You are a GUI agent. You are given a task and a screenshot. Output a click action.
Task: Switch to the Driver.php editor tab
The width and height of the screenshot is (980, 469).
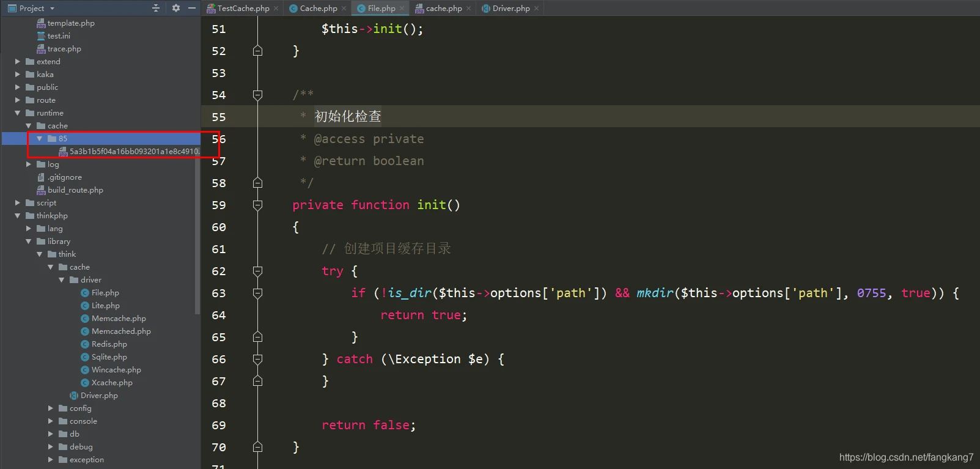(510, 9)
